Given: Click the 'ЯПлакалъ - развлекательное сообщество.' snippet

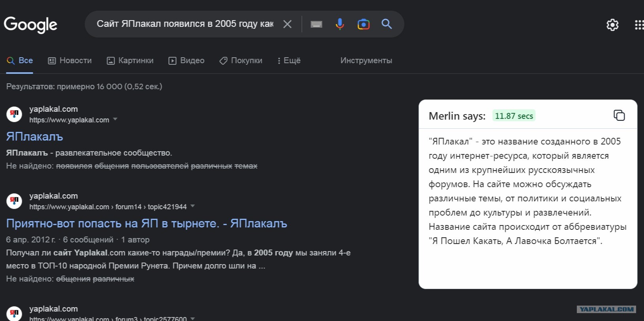Looking at the screenshot, I should [89, 153].
